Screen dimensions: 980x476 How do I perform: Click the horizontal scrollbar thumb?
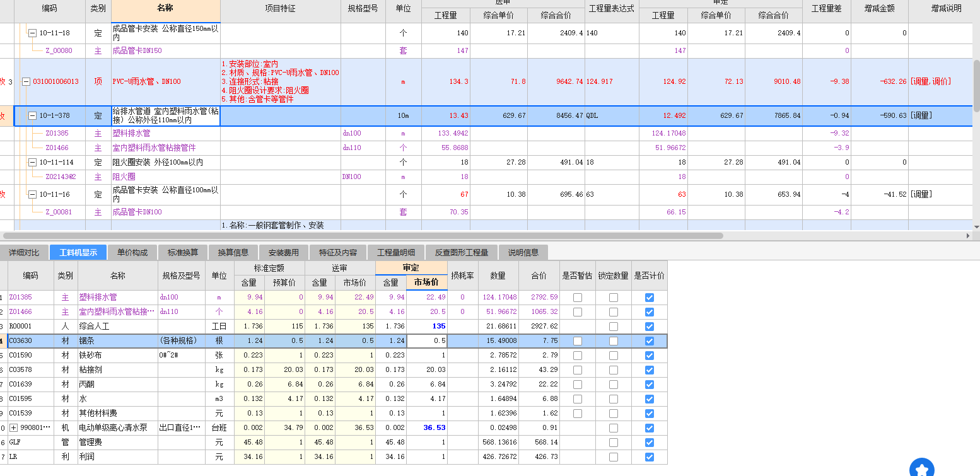coord(362,236)
